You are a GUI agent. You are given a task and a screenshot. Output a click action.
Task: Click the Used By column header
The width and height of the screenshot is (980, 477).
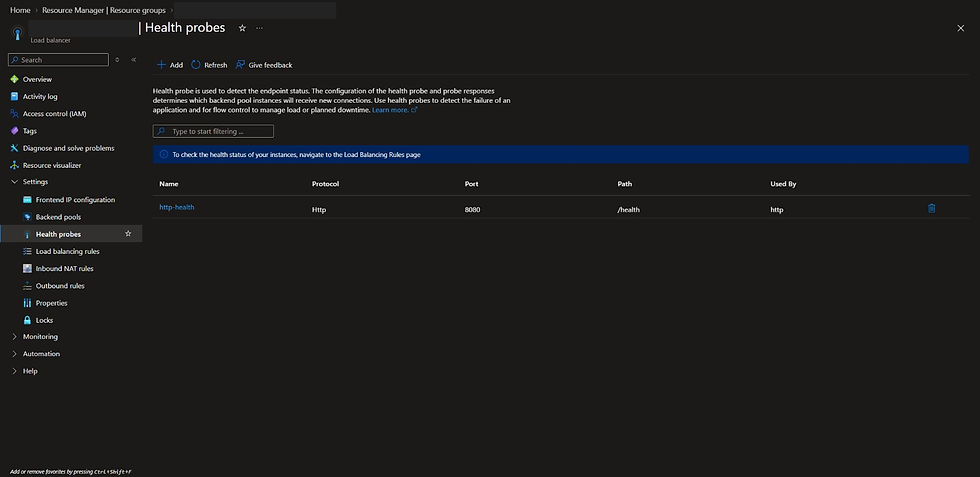click(783, 184)
